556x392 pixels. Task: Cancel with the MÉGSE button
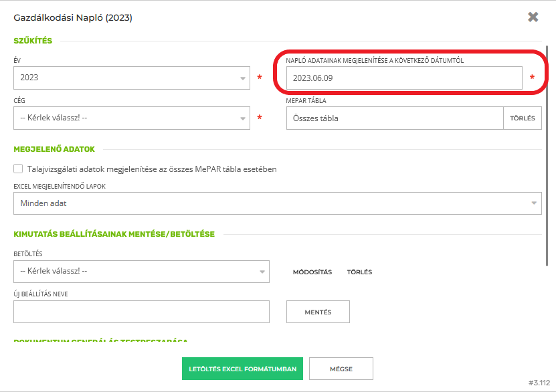(x=341, y=369)
